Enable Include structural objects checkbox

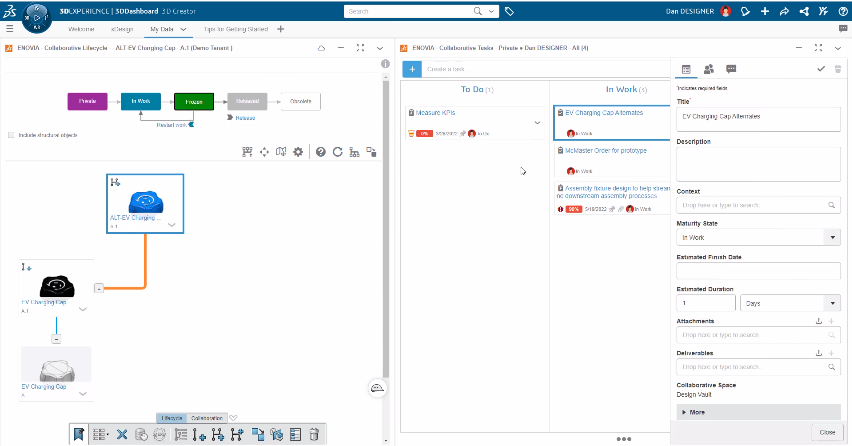click(11, 135)
